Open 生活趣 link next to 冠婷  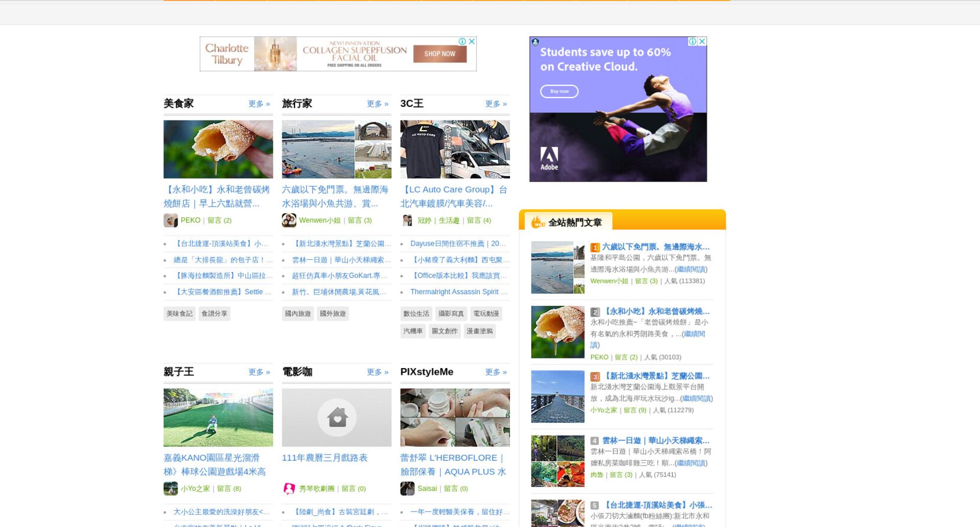click(x=449, y=221)
